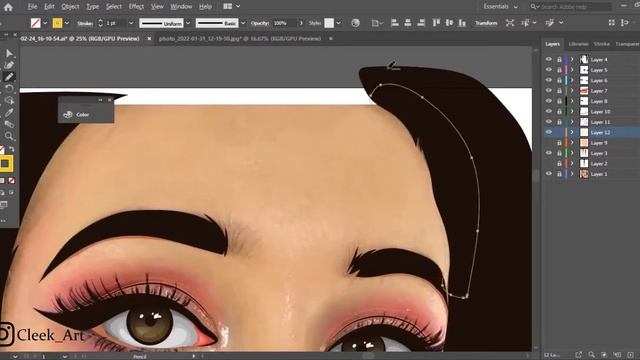Switch to the photo jpg document tab
The width and height of the screenshot is (640, 360).
coord(240,38)
